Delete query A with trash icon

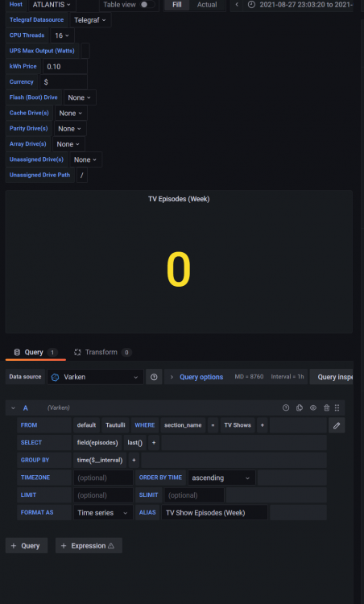327,407
